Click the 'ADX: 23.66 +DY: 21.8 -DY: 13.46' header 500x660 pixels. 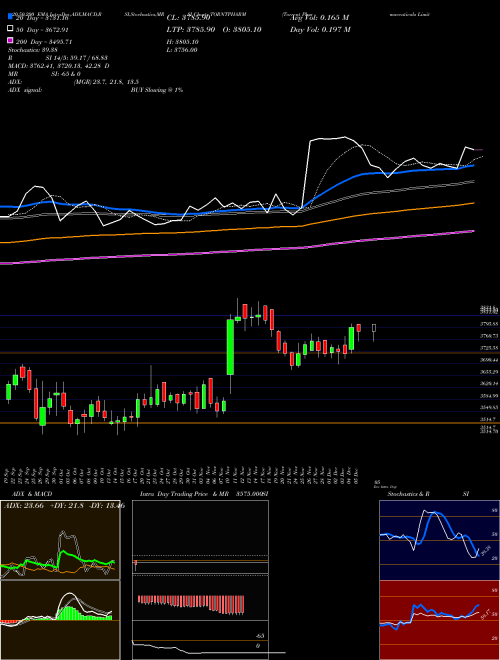[64, 506]
